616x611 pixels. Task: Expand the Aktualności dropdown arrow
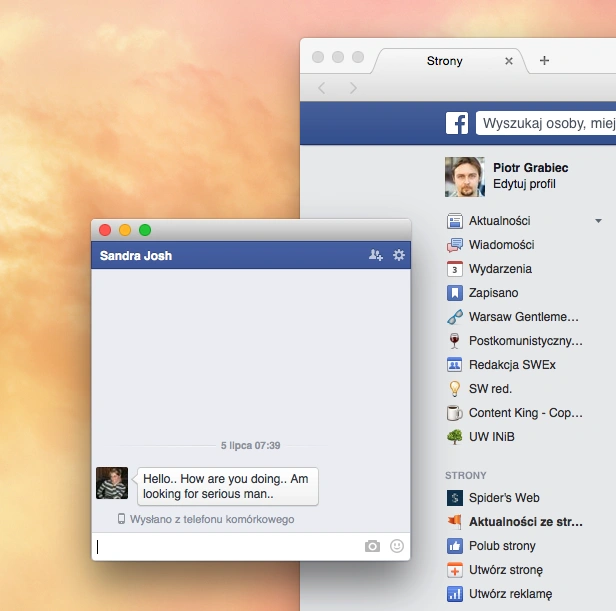pyautogui.click(x=598, y=221)
